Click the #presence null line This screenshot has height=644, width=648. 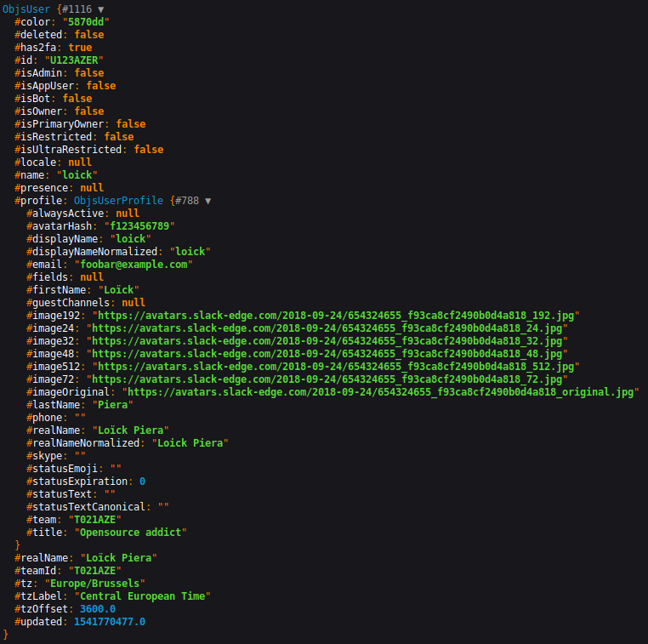59,188
